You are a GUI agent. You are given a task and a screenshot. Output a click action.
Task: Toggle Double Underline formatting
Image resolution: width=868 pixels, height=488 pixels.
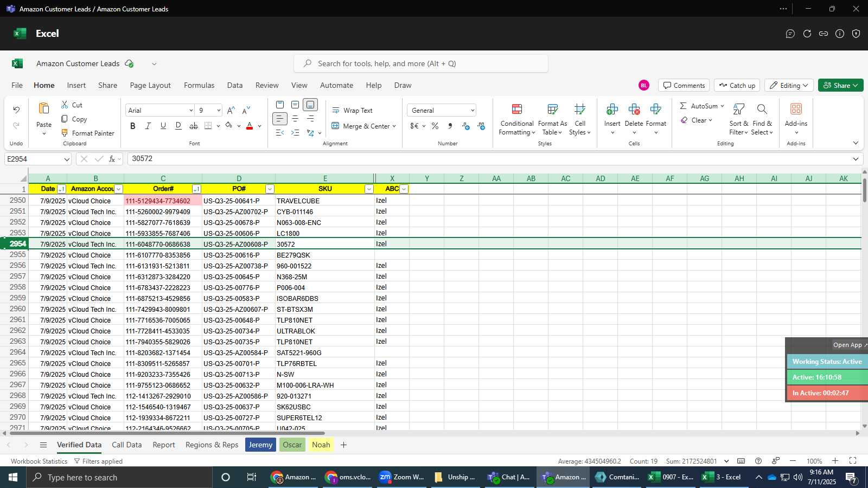(178, 126)
